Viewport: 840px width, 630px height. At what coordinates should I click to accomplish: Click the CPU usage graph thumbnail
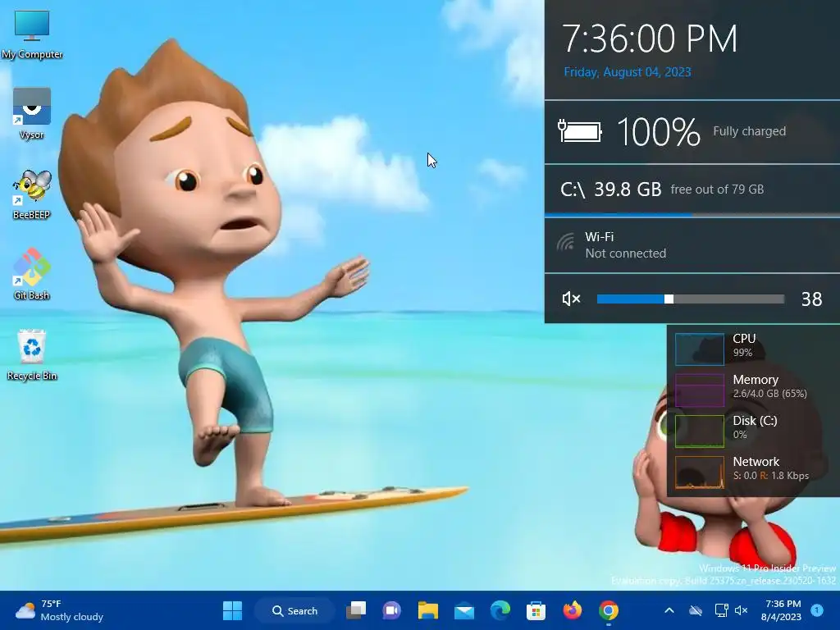[x=699, y=349]
